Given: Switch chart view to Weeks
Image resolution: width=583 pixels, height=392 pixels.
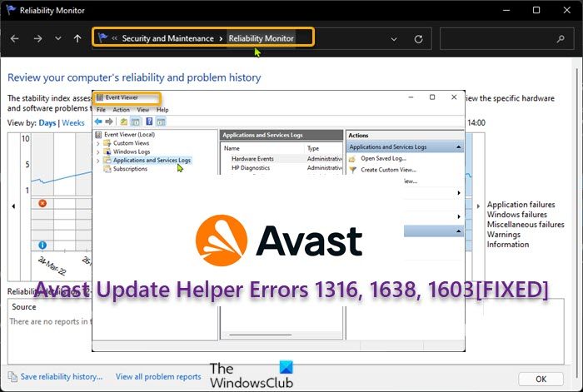Looking at the screenshot, I should pyautogui.click(x=73, y=122).
